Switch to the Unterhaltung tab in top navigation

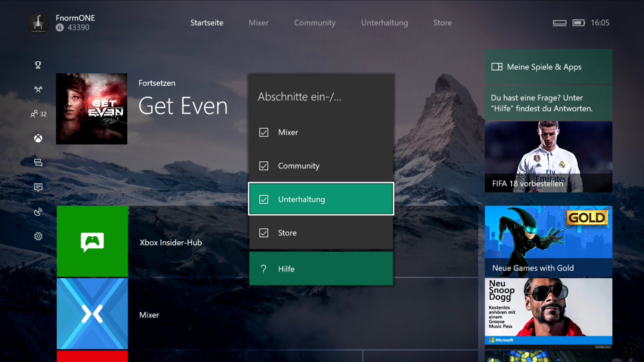[385, 23]
